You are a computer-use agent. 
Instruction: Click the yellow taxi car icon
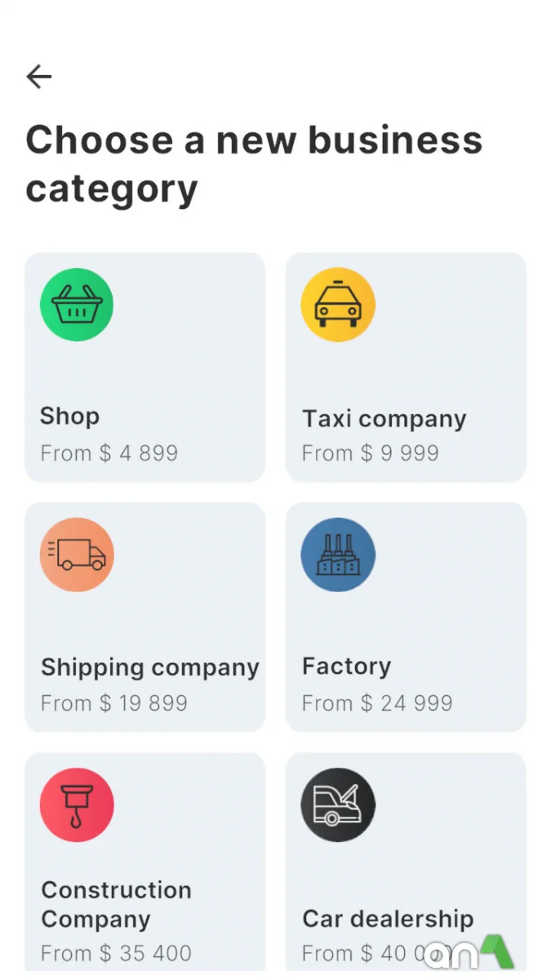click(x=338, y=305)
